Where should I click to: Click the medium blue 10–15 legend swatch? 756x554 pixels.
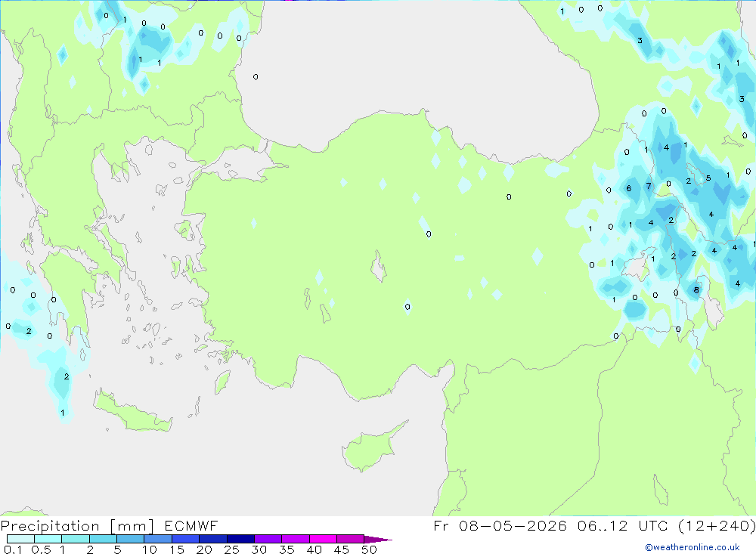158,539
